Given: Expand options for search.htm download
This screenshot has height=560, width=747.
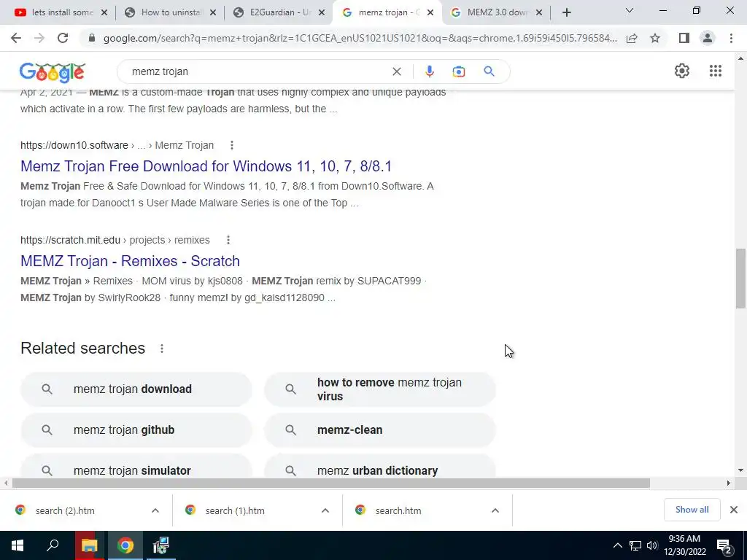Looking at the screenshot, I should (x=495, y=510).
